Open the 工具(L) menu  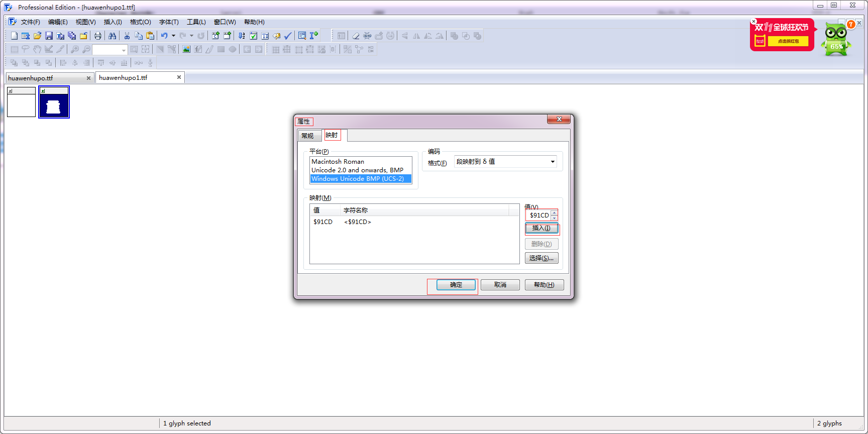[x=196, y=22]
